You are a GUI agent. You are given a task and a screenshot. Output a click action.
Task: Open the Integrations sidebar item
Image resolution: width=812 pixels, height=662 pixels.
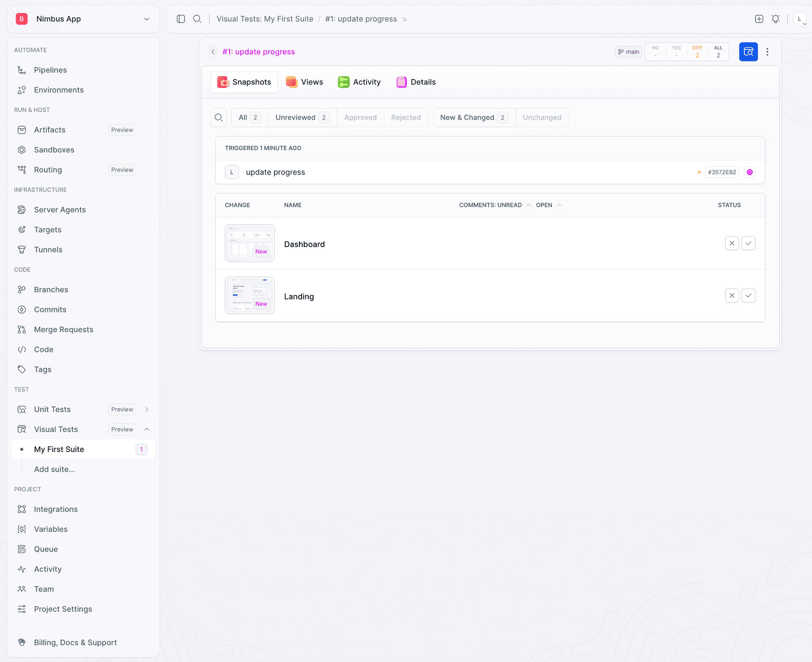click(83, 509)
